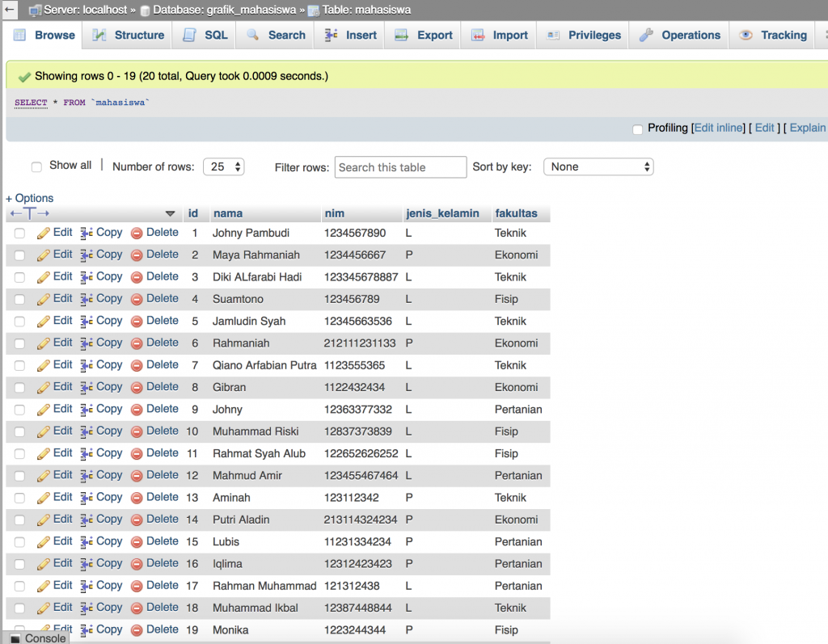Click the descending sort arrow in the header row
828x644 pixels.
(x=171, y=213)
